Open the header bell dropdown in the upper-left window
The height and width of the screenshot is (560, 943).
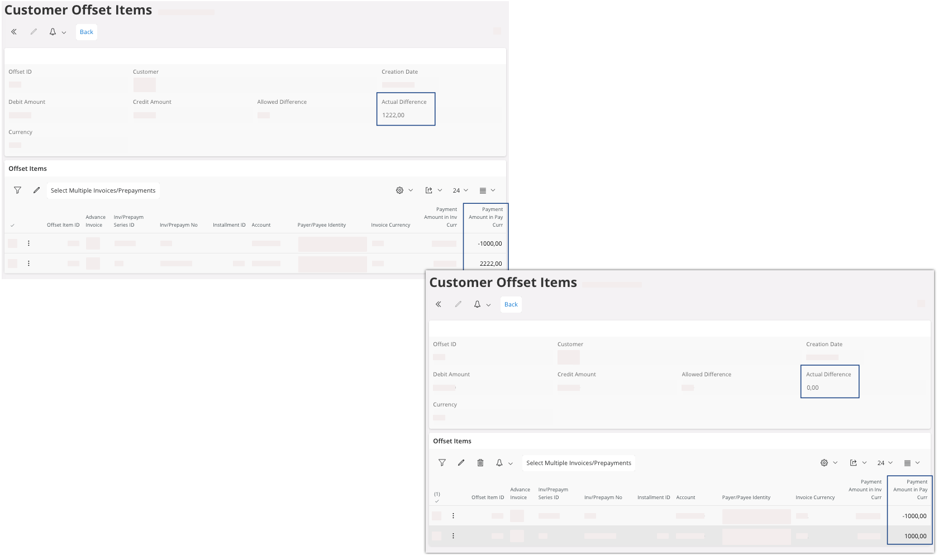tap(57, 32)
